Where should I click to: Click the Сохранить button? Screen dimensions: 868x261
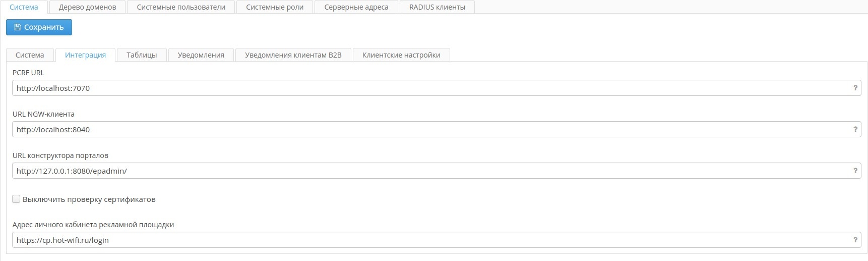click(39, 27)
